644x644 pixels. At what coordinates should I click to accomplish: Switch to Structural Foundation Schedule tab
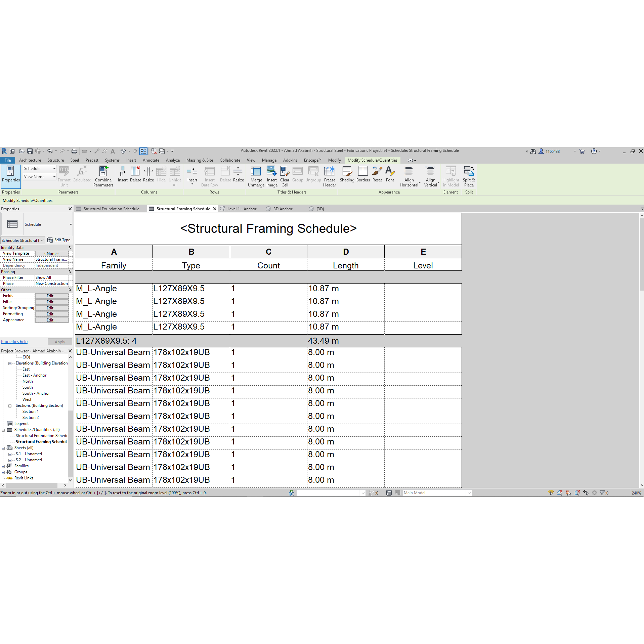111,209
